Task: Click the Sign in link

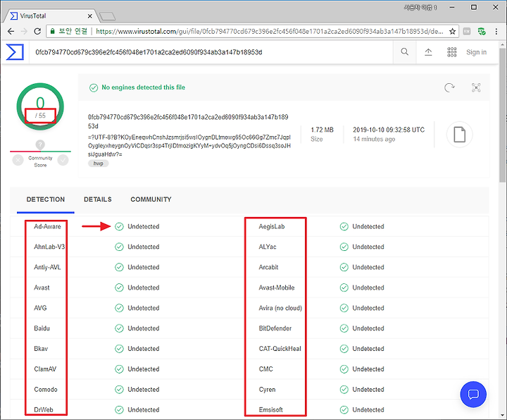Action: coord(476,52)
